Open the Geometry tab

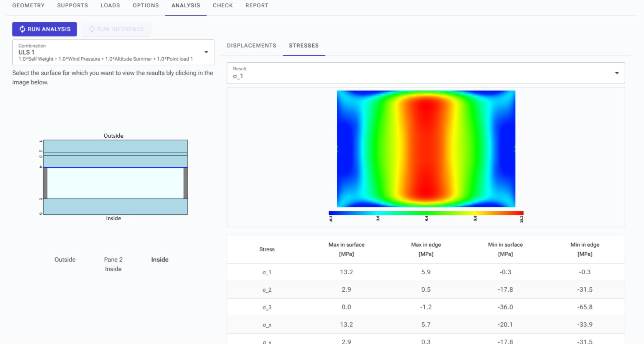tap(28, 5)
